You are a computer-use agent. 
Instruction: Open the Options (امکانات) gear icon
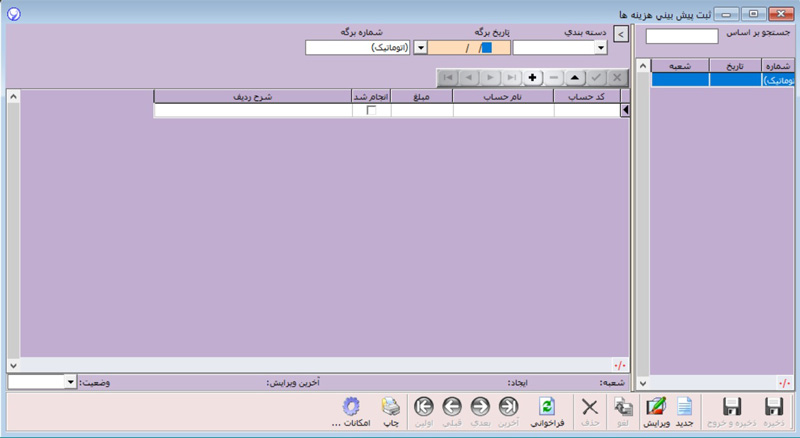(350, 409)
